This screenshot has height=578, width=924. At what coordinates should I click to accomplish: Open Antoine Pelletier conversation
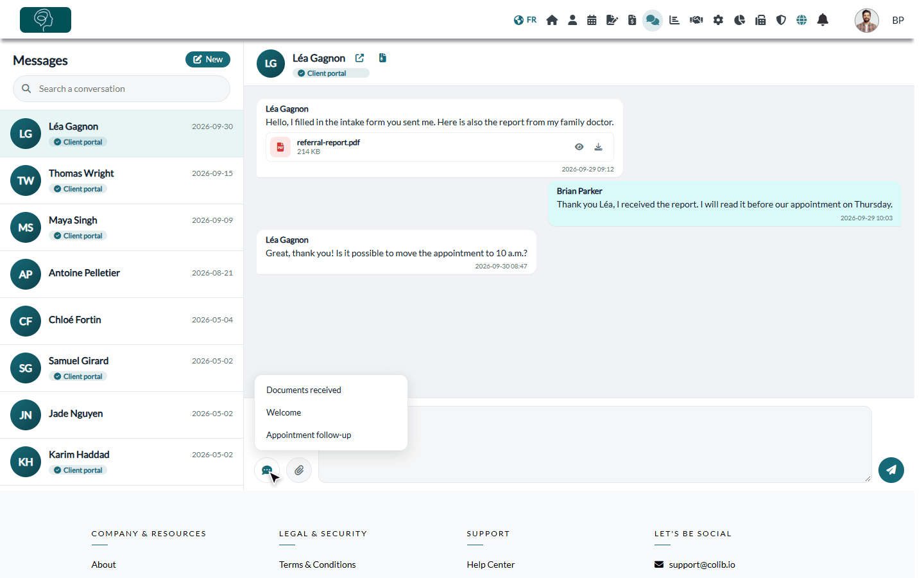[x=121, y=274]
